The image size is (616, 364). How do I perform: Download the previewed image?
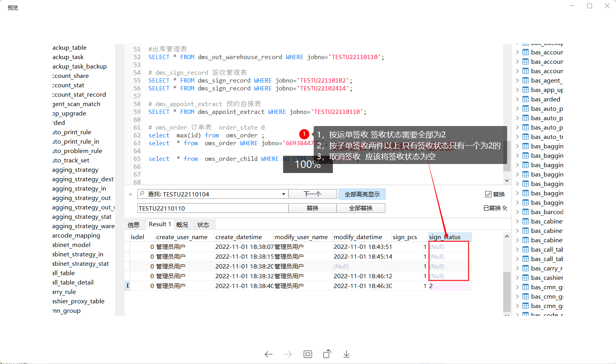346,354
